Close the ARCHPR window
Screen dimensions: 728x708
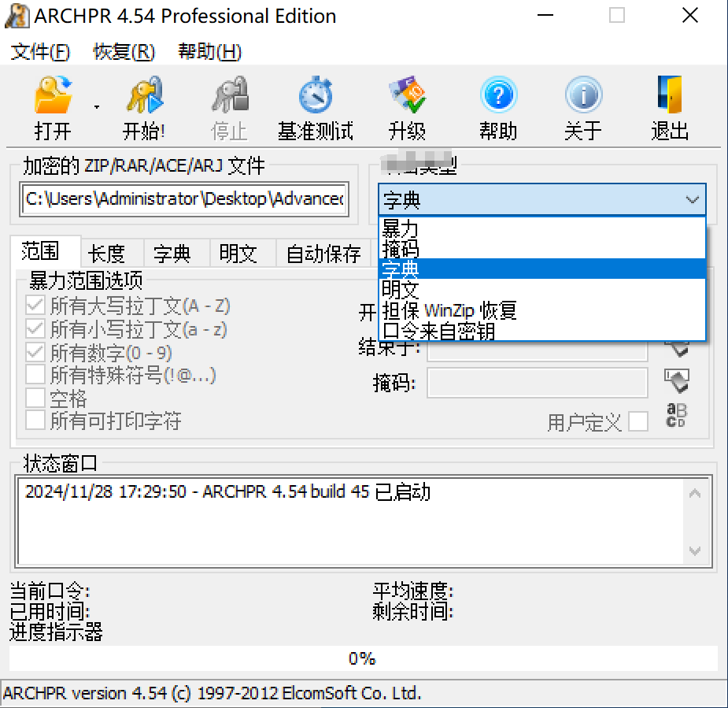point(690,15)
